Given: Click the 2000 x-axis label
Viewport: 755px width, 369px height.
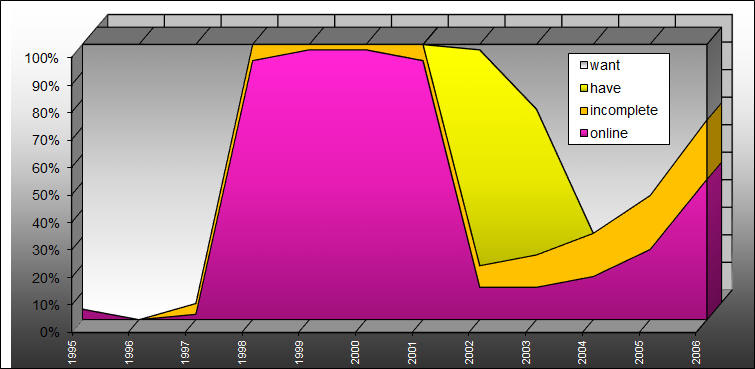Looking at the screenshot, I should pyautogui.click(x=356, y=350).
